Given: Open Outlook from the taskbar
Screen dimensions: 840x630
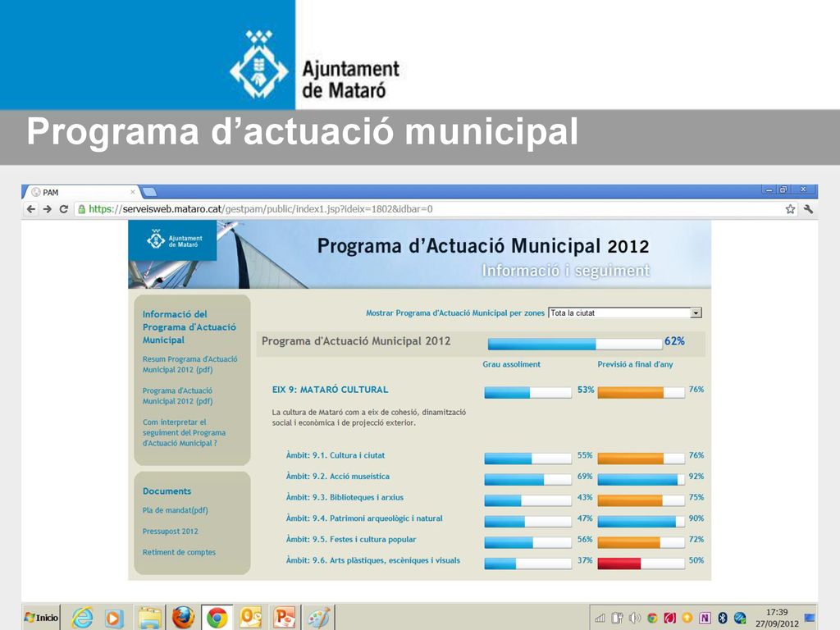Looking at the screenshot, I should [250, 618].
